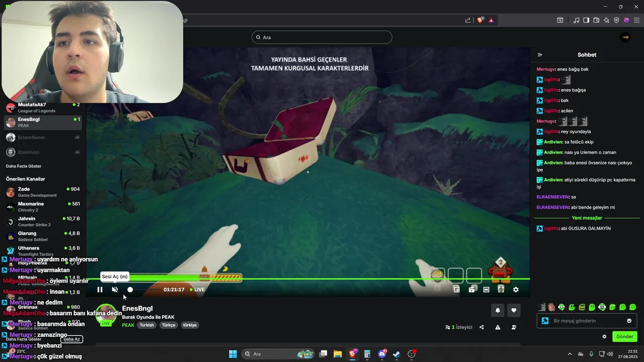Collapse recommended list with Daha Az
The image size is (644, 362).
coord(71,339)
